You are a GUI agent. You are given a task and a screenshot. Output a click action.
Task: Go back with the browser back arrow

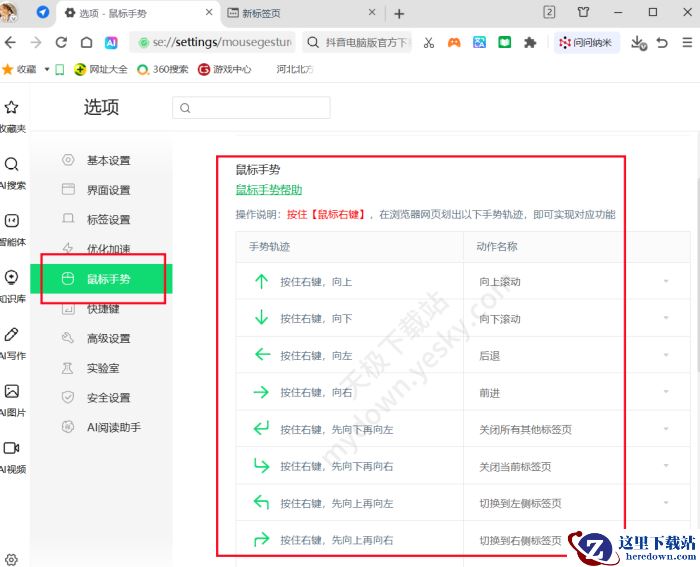pyautogui.click(x=10, y=42)
